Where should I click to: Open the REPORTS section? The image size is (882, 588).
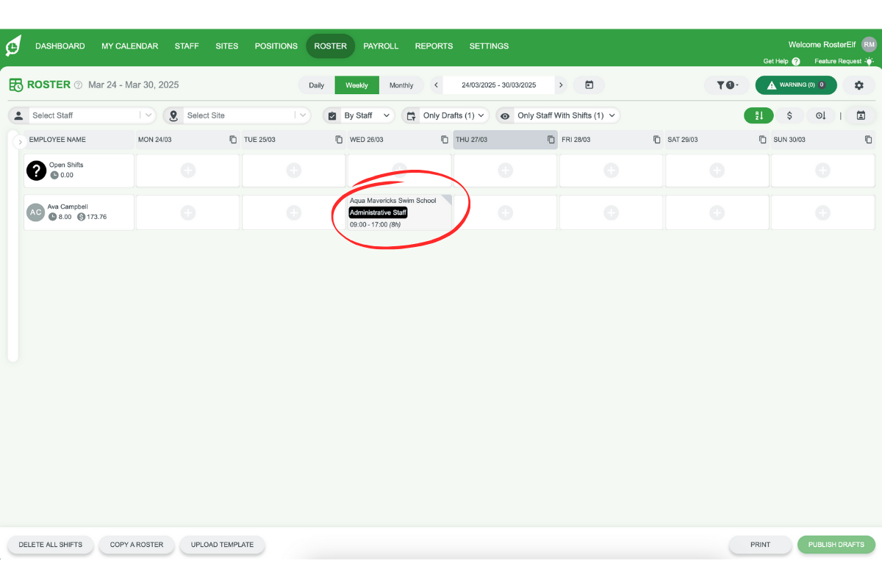coord(434,46)
